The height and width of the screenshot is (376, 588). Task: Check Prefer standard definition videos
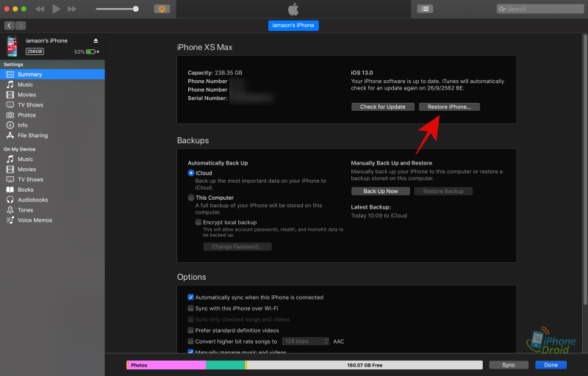[x=190, y=330]
